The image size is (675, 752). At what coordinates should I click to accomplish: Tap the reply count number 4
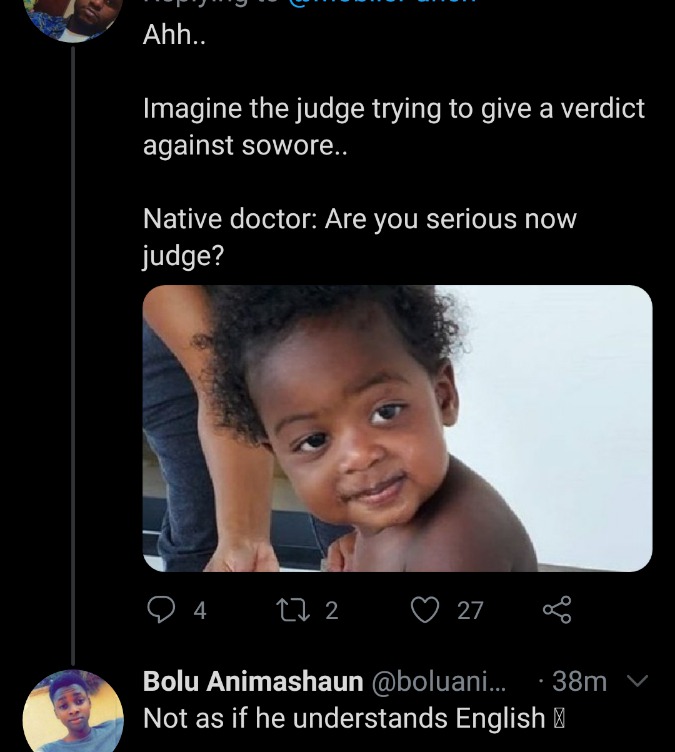click(200, 611)
